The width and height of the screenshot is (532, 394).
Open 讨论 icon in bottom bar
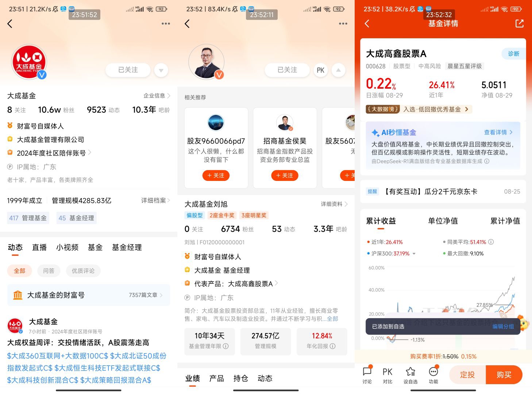367,375
